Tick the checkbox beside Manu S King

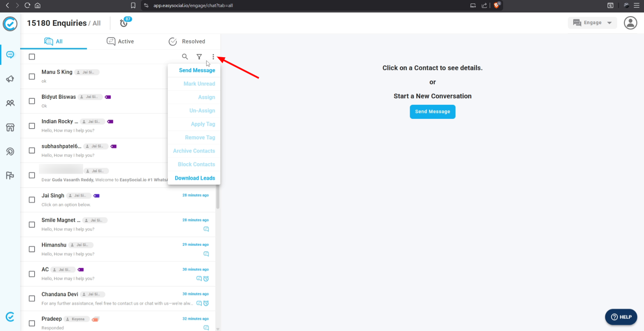click(x=32, y=77)
